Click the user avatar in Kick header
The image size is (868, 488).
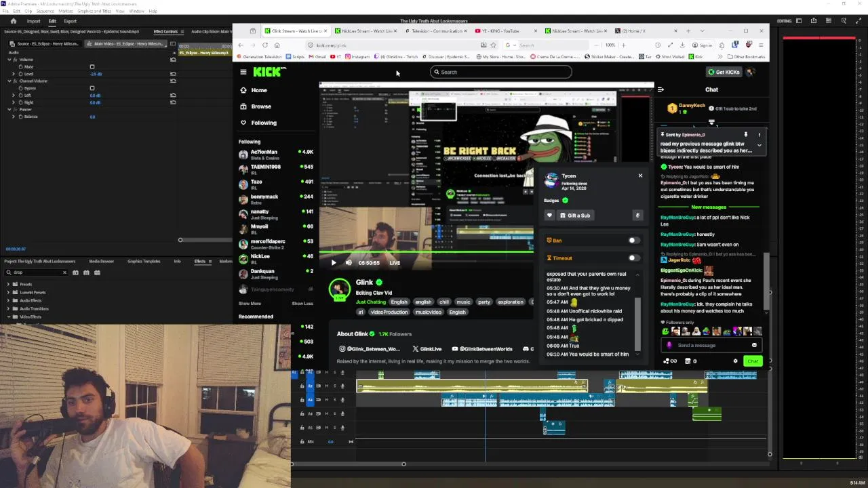751,72
